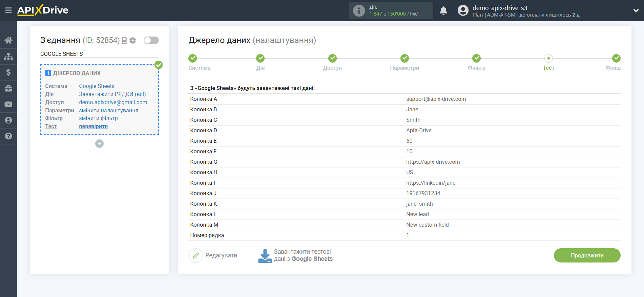Click the Продовжити button
Viewport: 644px width, 297px height.
(x=587, y=255)
